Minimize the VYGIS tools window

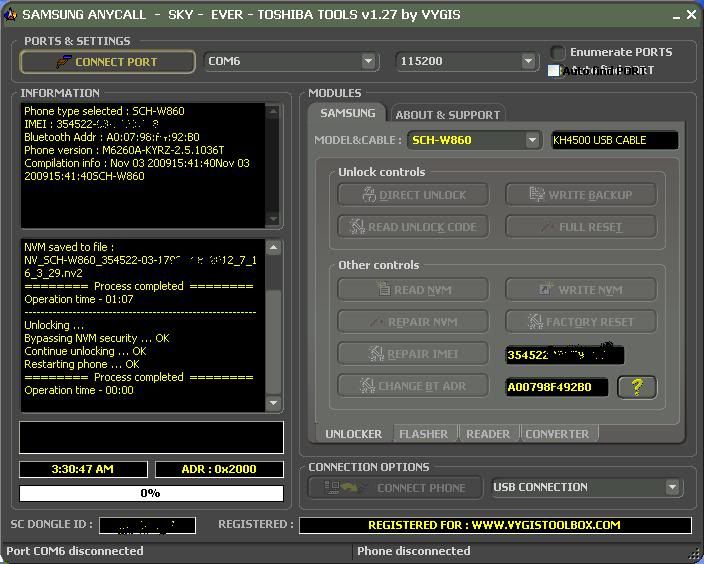click(x=677, y=16)
